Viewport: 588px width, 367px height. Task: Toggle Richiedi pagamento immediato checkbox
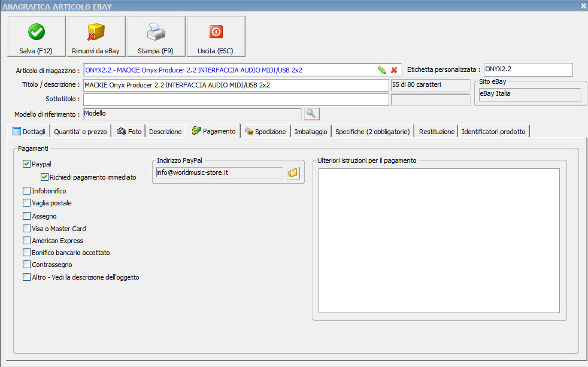[45, 177]
